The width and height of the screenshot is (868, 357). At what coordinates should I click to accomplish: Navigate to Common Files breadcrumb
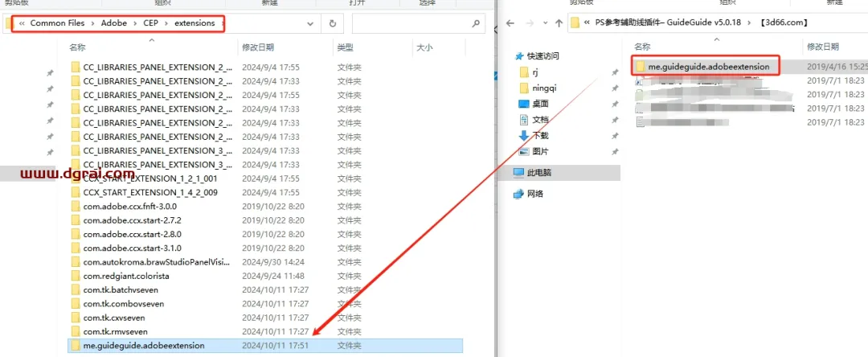pyautogui.click(x=58, y=23)
